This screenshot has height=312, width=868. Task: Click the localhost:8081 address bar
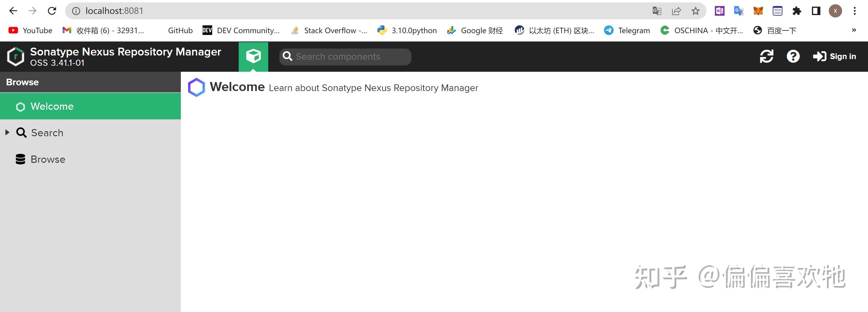pos(386,11)
